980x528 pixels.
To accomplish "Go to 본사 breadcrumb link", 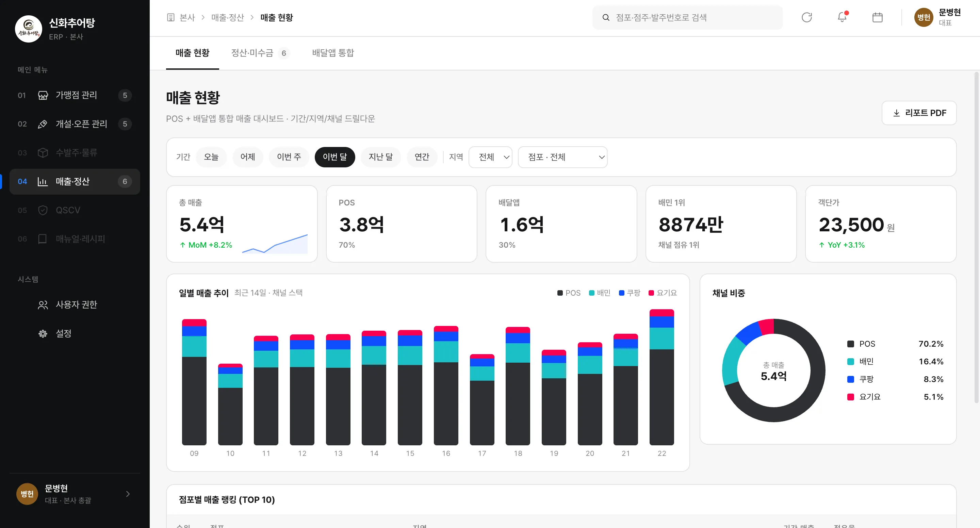I will (187, 17).
